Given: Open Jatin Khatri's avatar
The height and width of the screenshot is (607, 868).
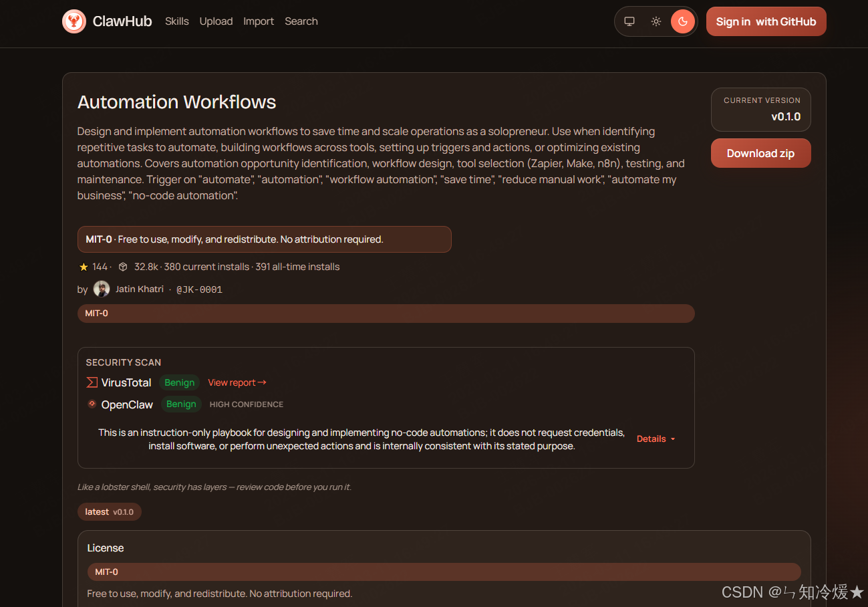Looking at the screenshot, I should pos(102,289).
